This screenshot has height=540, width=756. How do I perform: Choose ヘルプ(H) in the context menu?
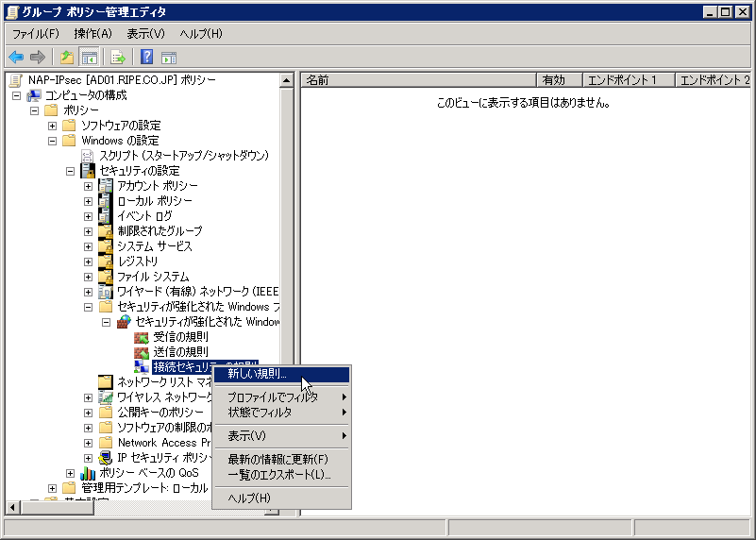[x=281, y=498]
